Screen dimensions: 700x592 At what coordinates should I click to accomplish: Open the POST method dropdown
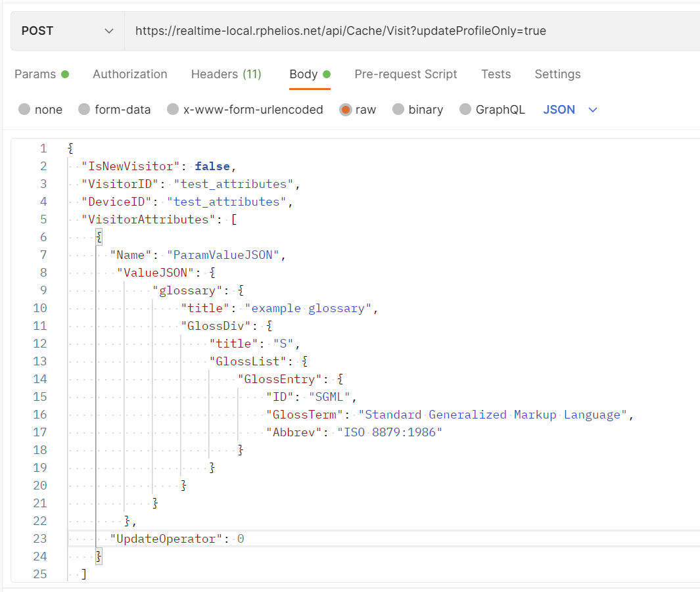pos(67,31)
